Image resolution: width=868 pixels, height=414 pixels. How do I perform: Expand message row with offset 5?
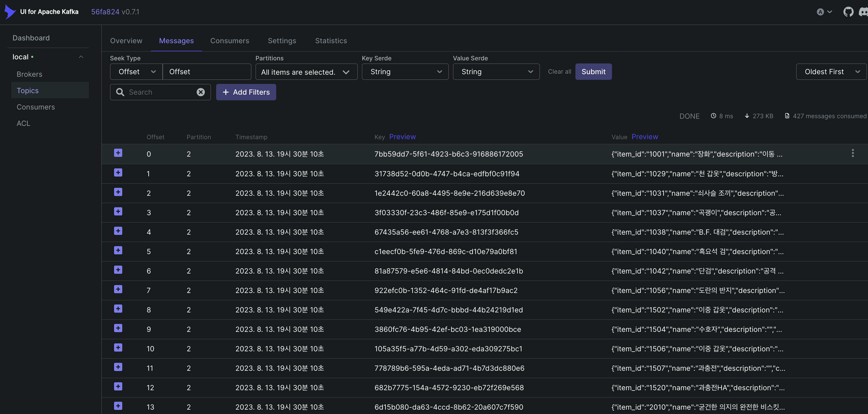[x=118, y=250]
